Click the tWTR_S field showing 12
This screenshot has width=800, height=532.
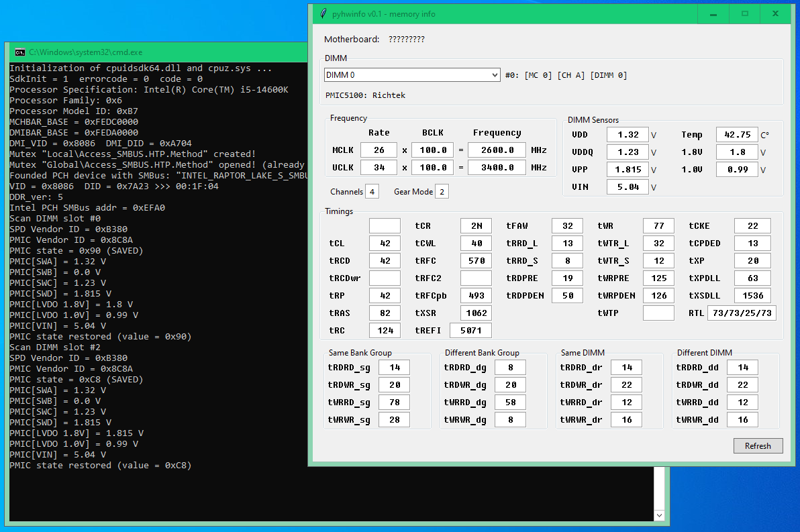[658, 261]
